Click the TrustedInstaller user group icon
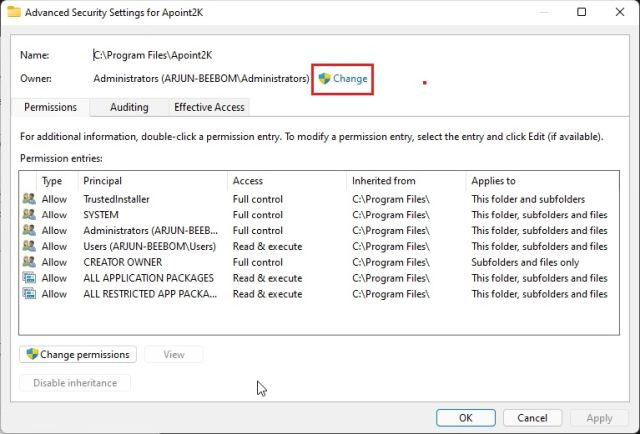The height and width of the screenshot is (434, 640). pyautogui.click(x=29, y=199)
